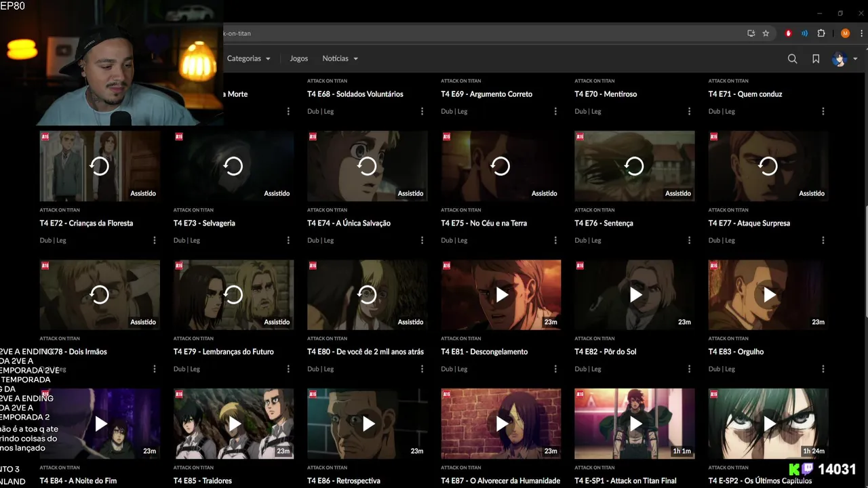The height and width of the screenshot is (488, 868).
Task: Open the title link T4 E68 - Soldados Voluntários
Action: click(355, 94)
